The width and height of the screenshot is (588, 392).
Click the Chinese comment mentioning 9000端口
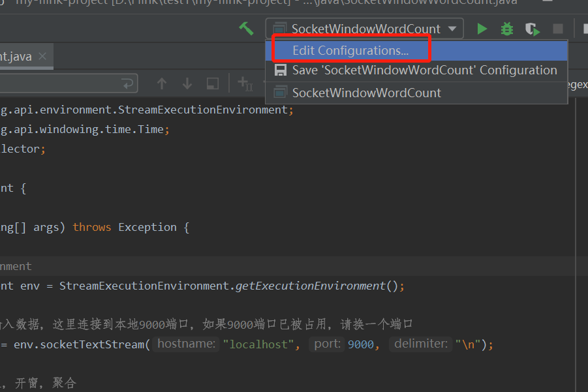pos(206,324)
